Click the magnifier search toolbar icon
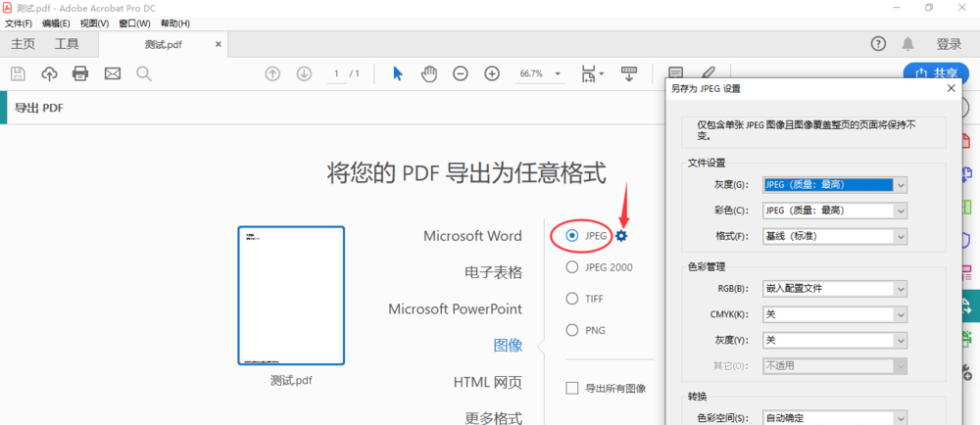 (144, 73)
